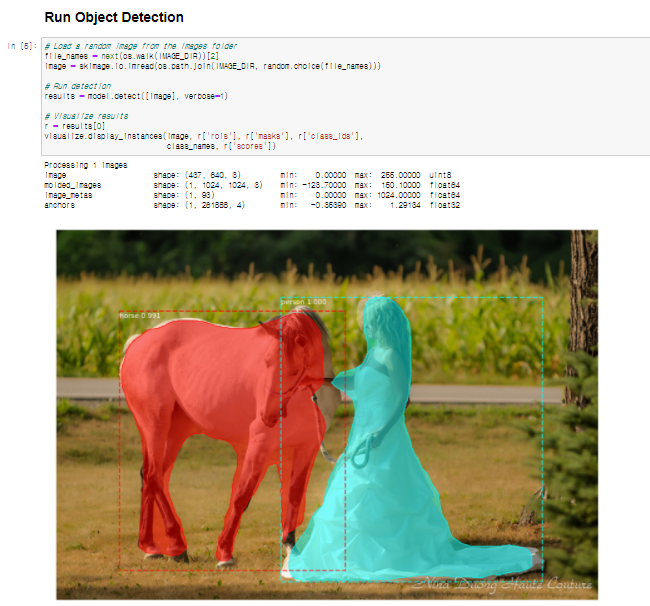Click the 'anchors' output row label
The image size is (650, 606).
(60, 205)
